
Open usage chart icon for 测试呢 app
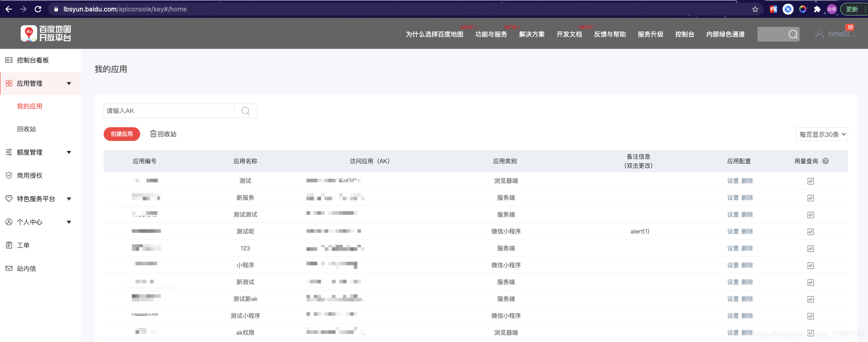[x=810, y=232]
